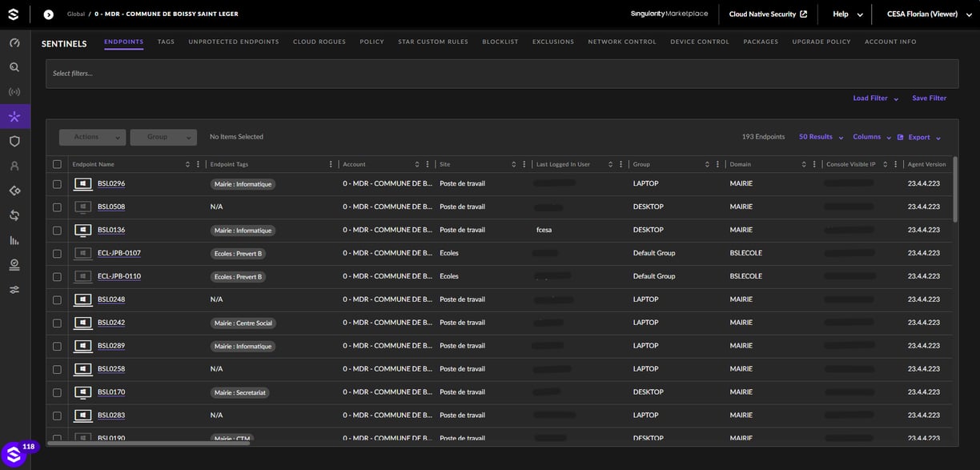Open the Columns dropdown
Screen dimensions: 980x470
point(871,137)
